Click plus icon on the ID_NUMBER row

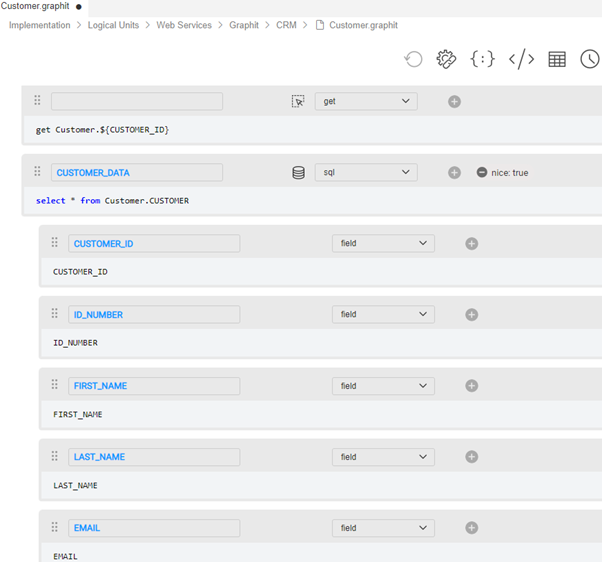tap(472, 315)
